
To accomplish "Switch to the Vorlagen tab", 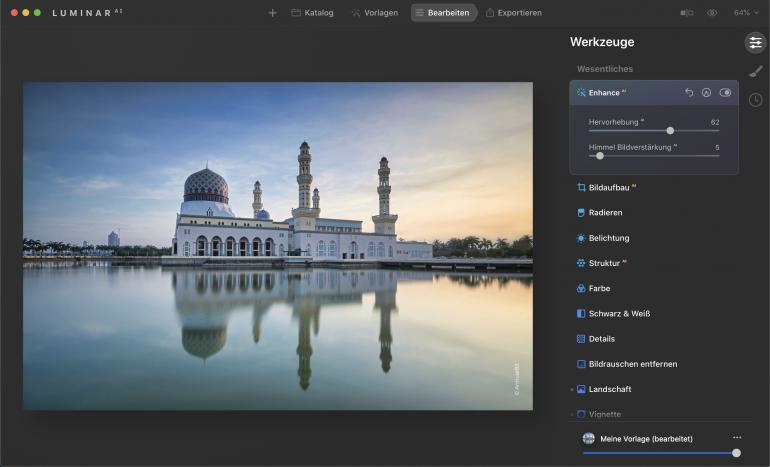I will click(x=375, y=13).
